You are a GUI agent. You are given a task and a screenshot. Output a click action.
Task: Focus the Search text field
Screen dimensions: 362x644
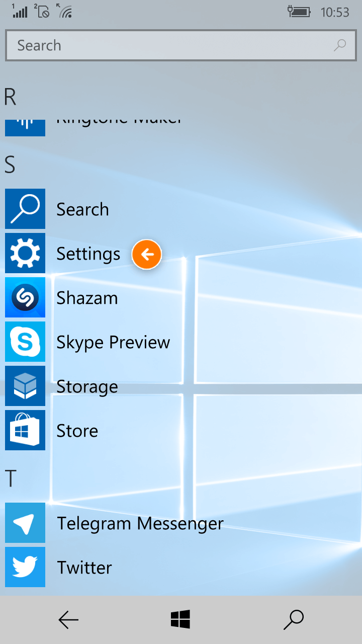click(180, 45)
